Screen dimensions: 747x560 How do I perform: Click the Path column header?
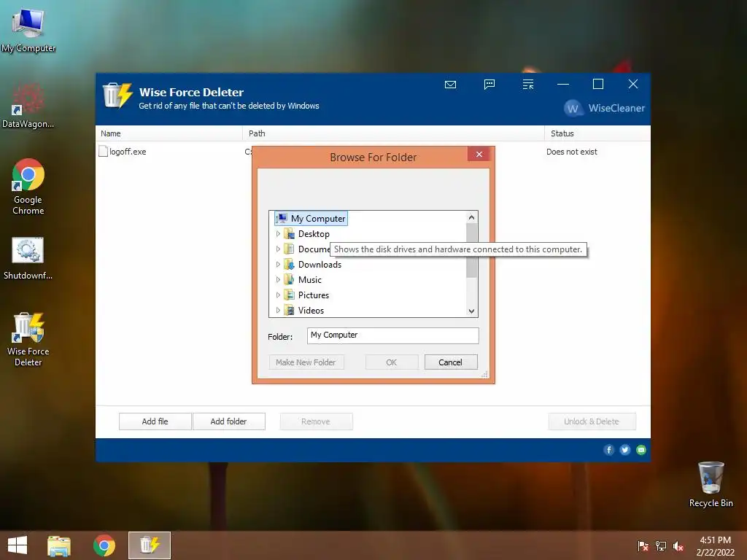[393, 133]
